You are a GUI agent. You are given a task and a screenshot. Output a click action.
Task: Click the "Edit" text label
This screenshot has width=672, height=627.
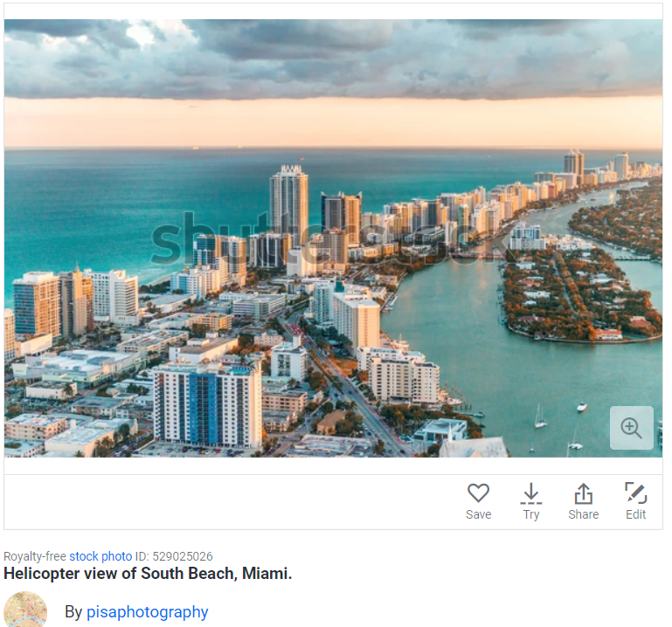click(x=635, y=514)
